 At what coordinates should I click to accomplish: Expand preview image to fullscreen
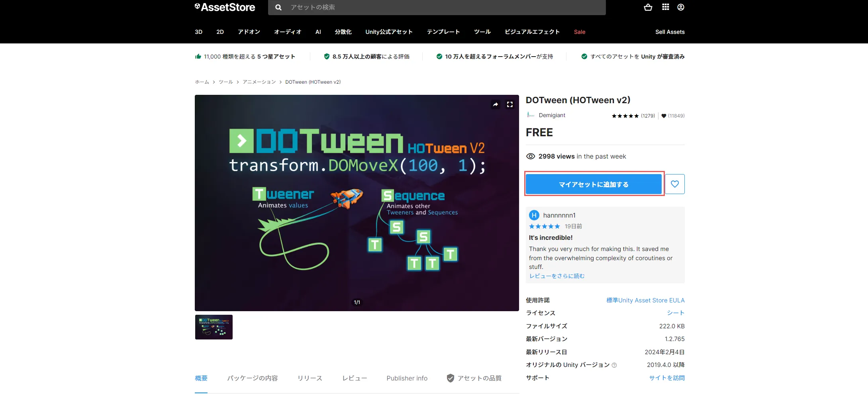click(x=510, y=104)
